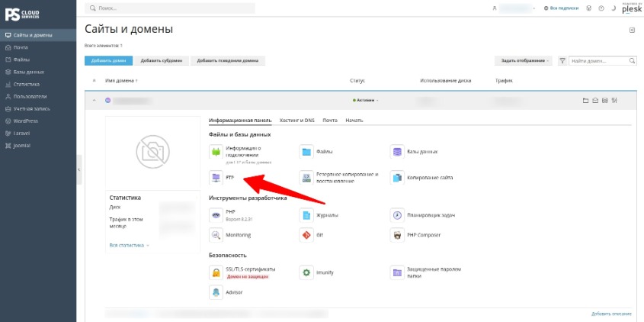Open the Планировщик задач icon
The image size is (644, 322).
pos(397,215)
